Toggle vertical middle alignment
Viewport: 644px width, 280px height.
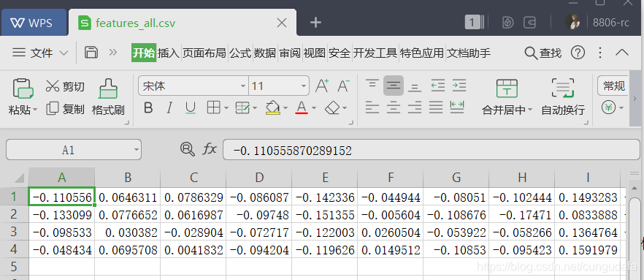[x=394, y=86]
